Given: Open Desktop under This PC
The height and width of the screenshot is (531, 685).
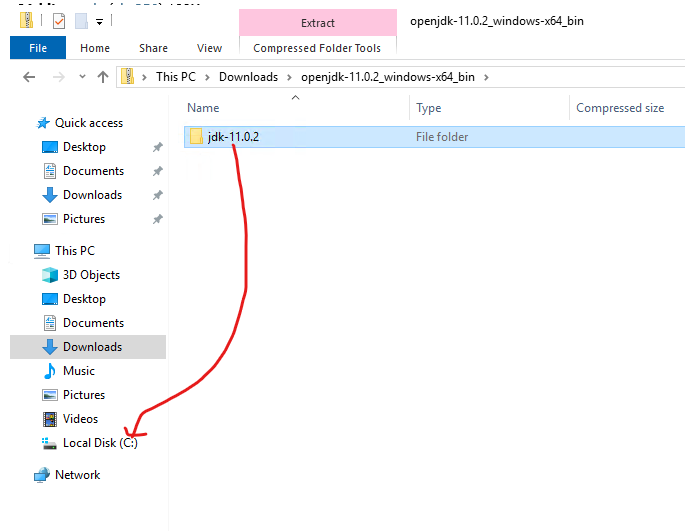Looking at the screenshot, I should coord(84,299).
